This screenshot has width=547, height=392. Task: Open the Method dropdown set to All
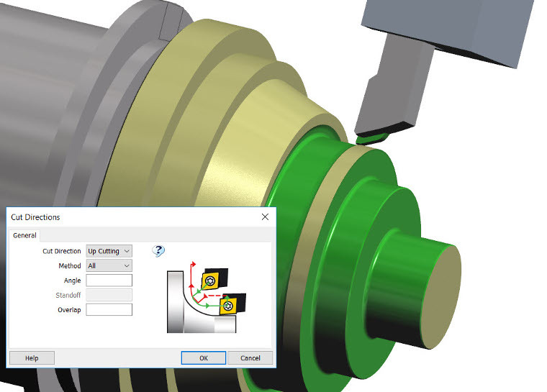(109, 265)
